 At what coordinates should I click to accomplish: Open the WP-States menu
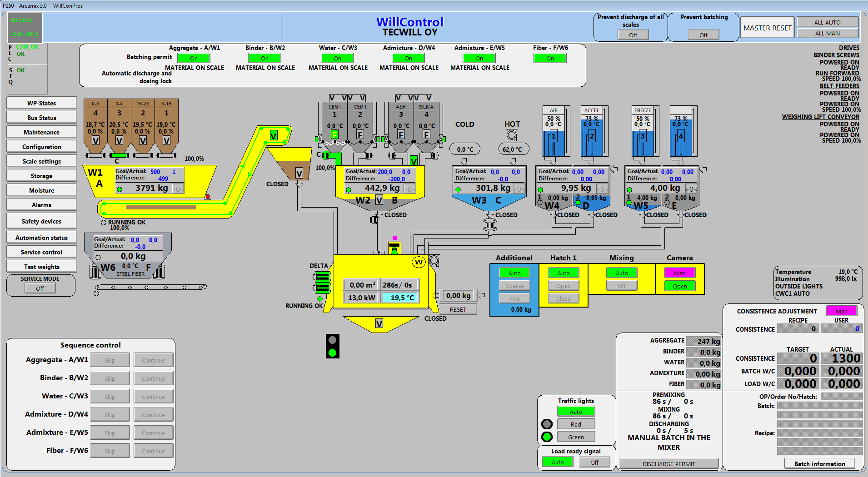(41, 103)
